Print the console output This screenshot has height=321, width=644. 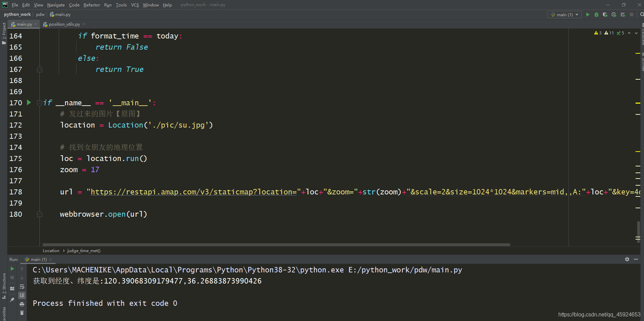click(x=22, y=304)
